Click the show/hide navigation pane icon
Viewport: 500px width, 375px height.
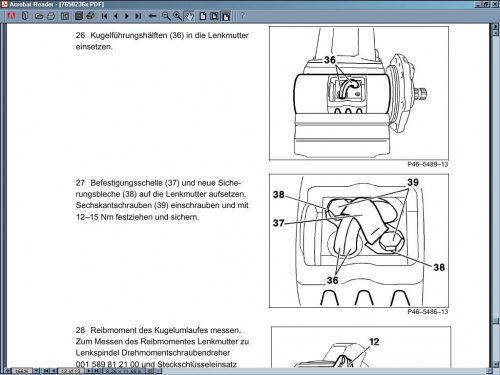pyautogui.click(x=25, y=16)
